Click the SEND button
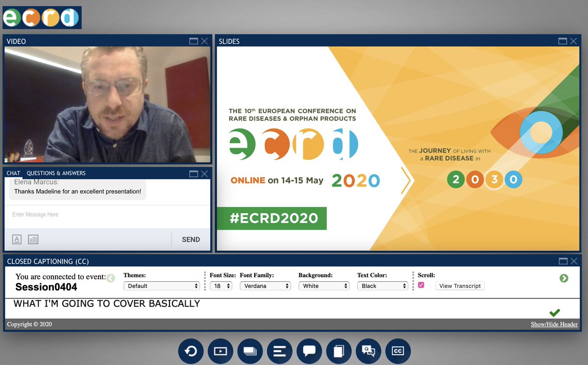This screenshot has width=588, height=365. (x=191, y=240)
